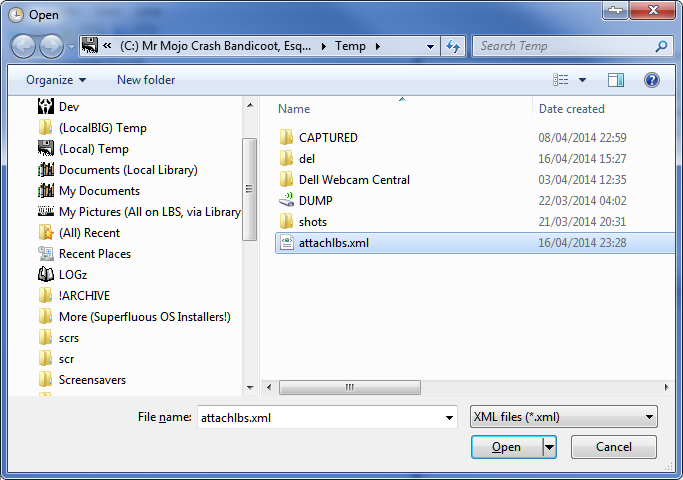Open the XML files (*.xml) file type dropdown
683x480 pixels.
(564, 417)
